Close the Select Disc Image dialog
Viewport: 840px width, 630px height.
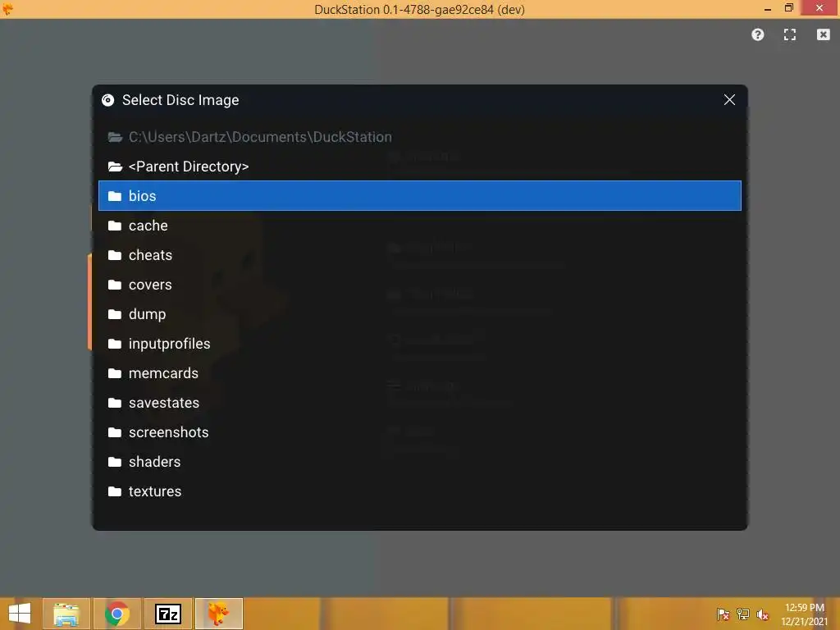pos(729,99)
